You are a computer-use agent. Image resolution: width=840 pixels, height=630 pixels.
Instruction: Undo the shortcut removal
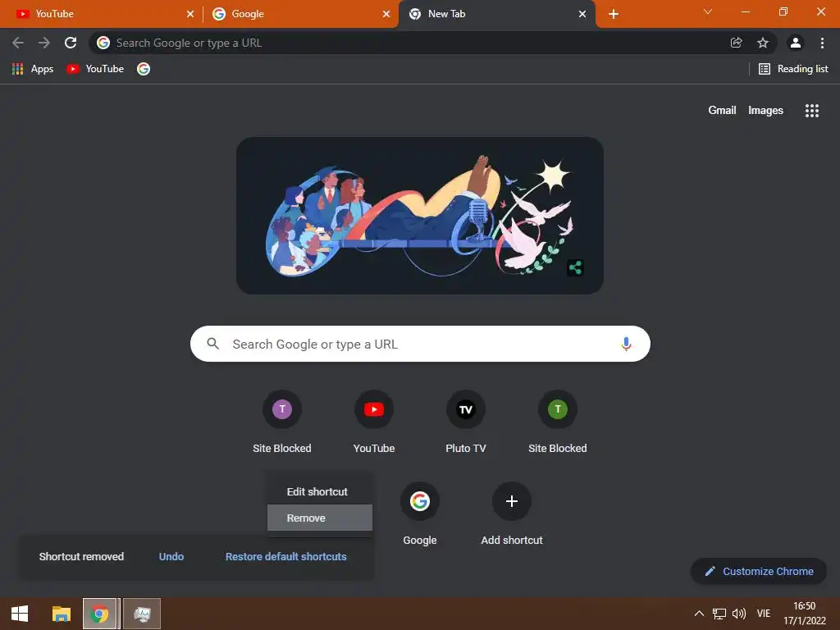click(171, 557)
